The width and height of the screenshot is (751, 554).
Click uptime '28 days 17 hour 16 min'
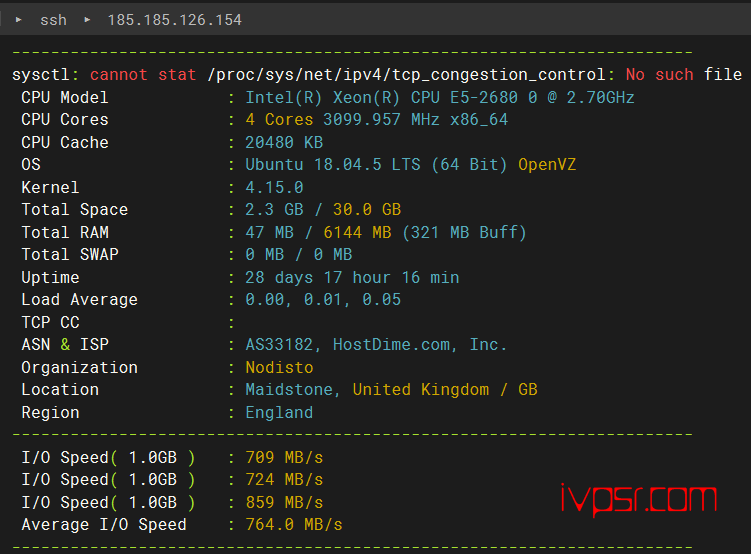(352, 278)
